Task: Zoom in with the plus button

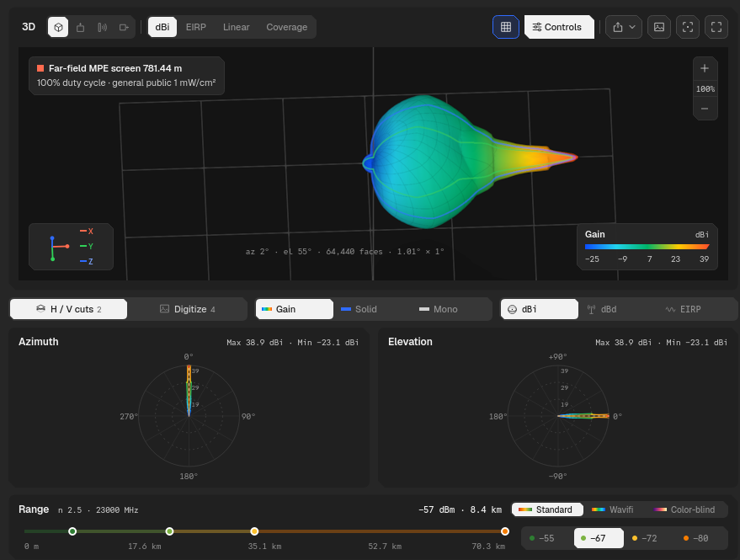Action: (x=705, y=68)
